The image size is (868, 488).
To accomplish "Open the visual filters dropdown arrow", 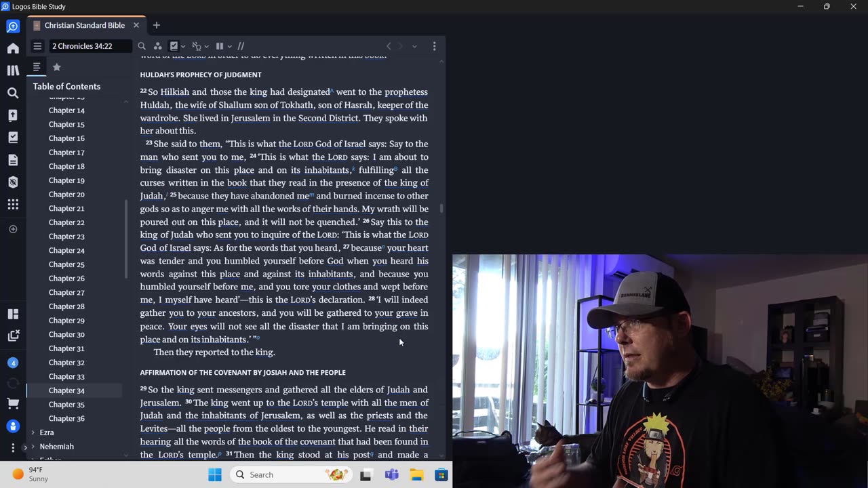I will click(183, 47).
